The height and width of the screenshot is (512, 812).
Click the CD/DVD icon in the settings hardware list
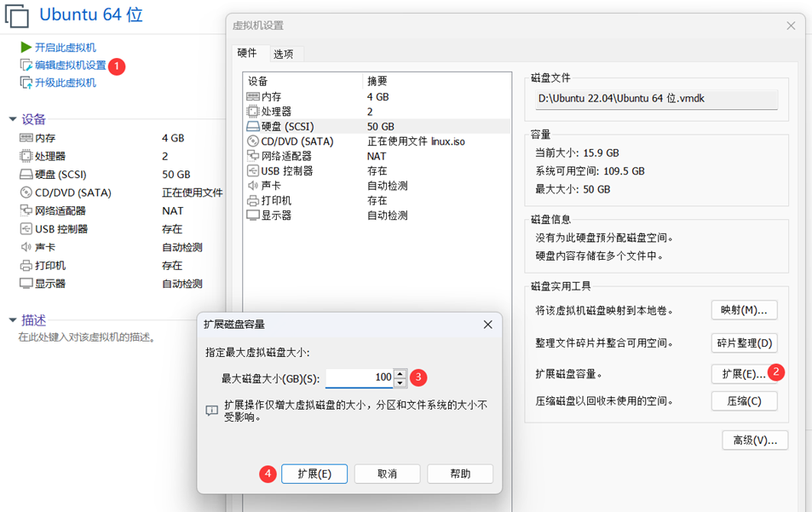[x=253, y=141]
